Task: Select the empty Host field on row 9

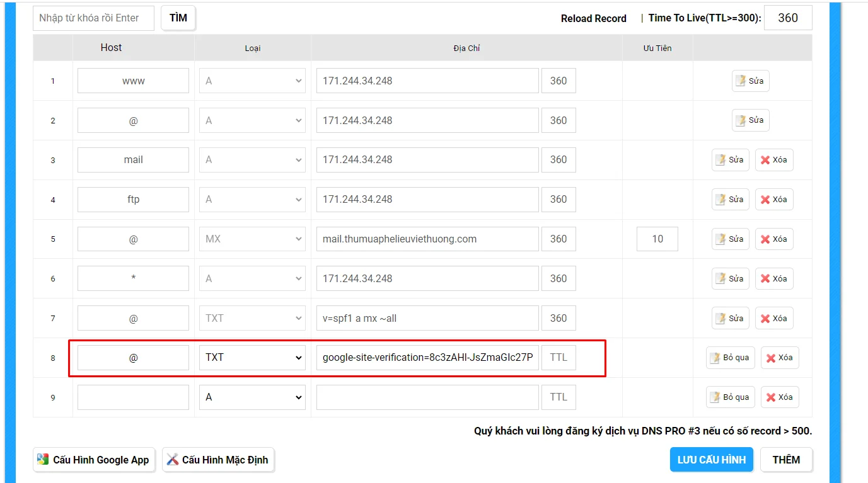Action: (x=133, y=397)
